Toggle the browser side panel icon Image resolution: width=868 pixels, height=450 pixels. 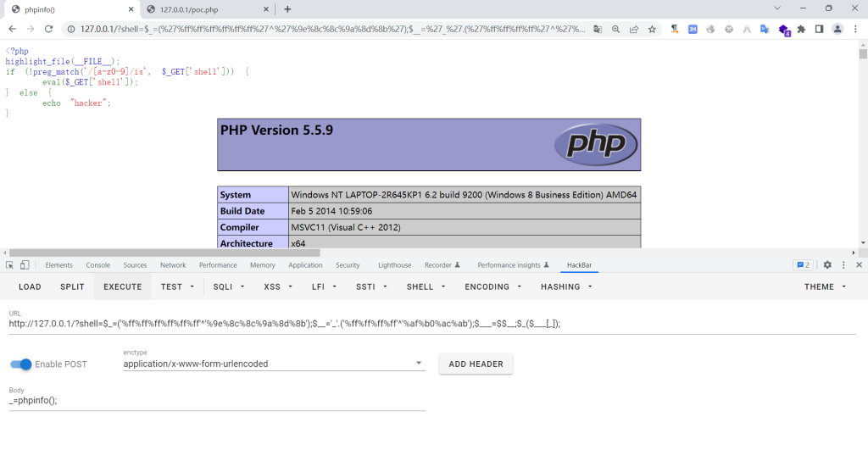point(819,29)
